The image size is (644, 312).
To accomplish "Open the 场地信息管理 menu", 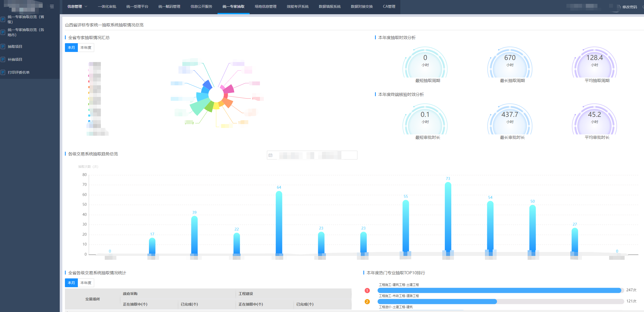I will tap(266, 6).
